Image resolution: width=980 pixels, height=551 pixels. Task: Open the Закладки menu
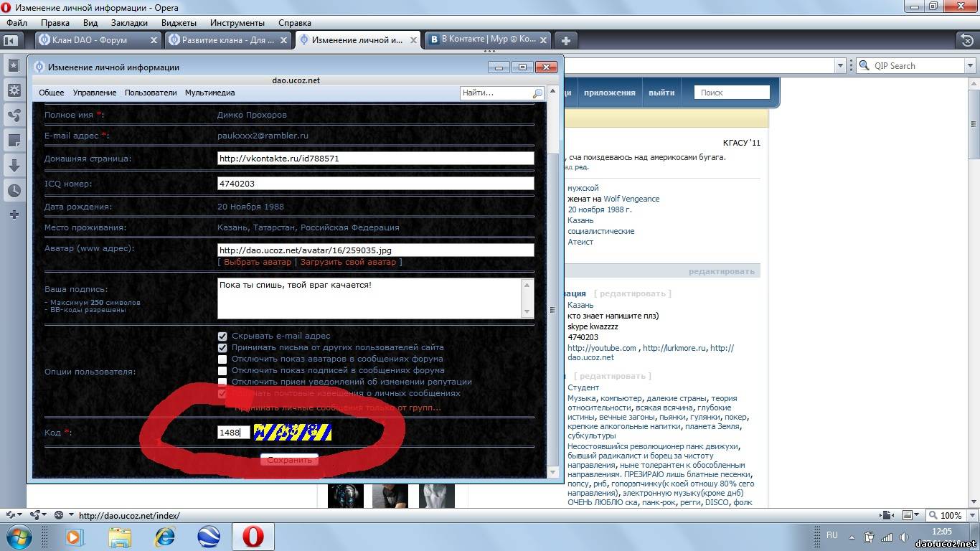pyautogui.click(x=129, y=23)
